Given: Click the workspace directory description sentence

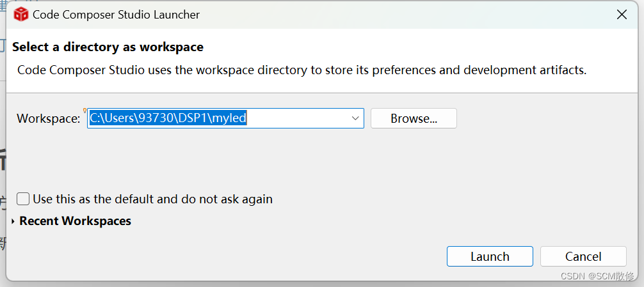Looking at the screenshot, I should pos(302,70).
